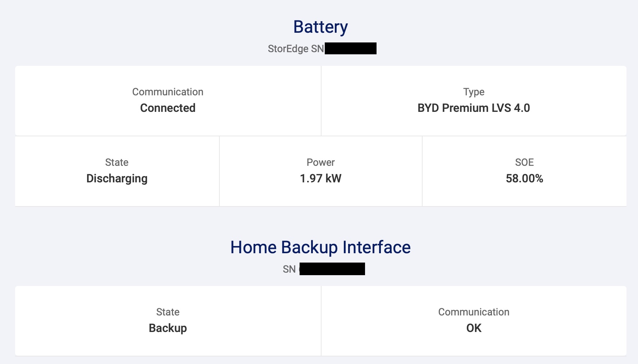The height and width of the screenshot is (364, 638).
Task: Click the battery State label
Action: pos(117,162)
